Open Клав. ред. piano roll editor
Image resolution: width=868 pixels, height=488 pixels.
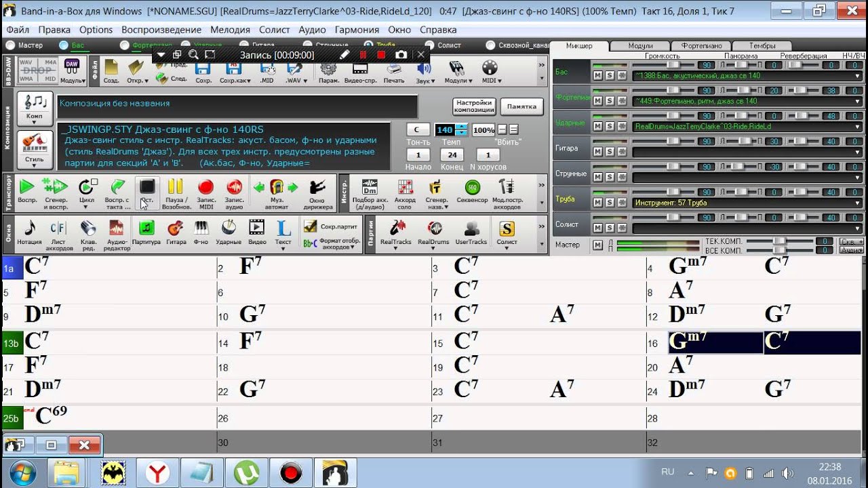click(x=88, y=234)
